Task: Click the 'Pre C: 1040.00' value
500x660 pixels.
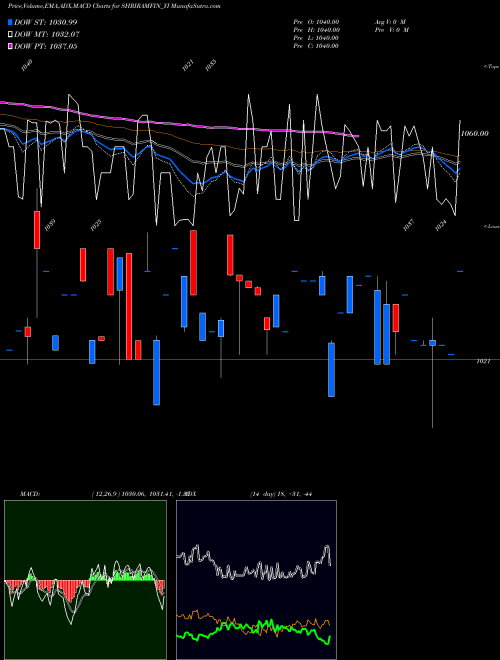Action: point(316,46)
